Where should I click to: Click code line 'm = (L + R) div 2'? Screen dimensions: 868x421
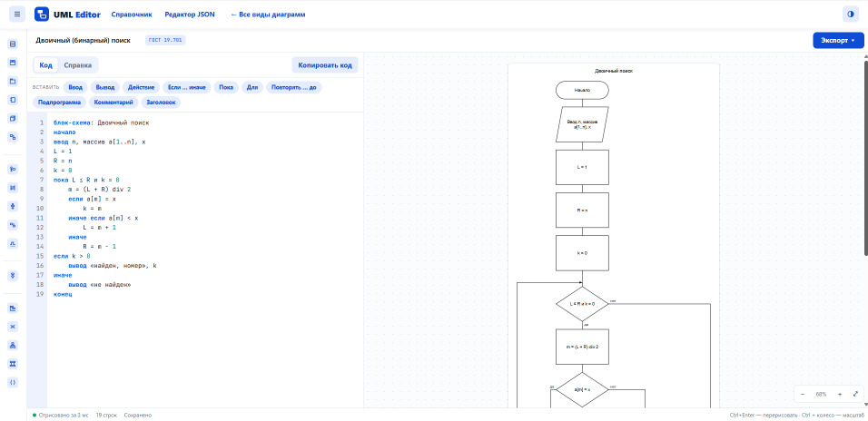coord(100,190)
